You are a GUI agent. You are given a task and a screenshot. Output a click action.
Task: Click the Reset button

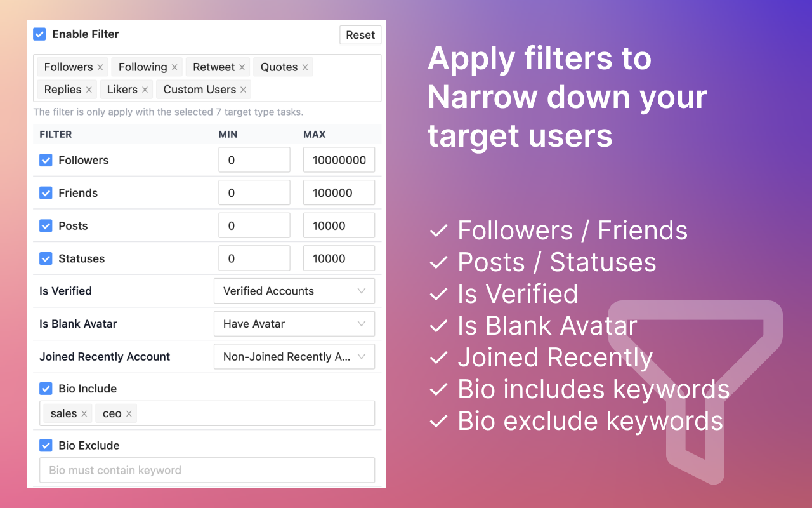pos(360,35)
